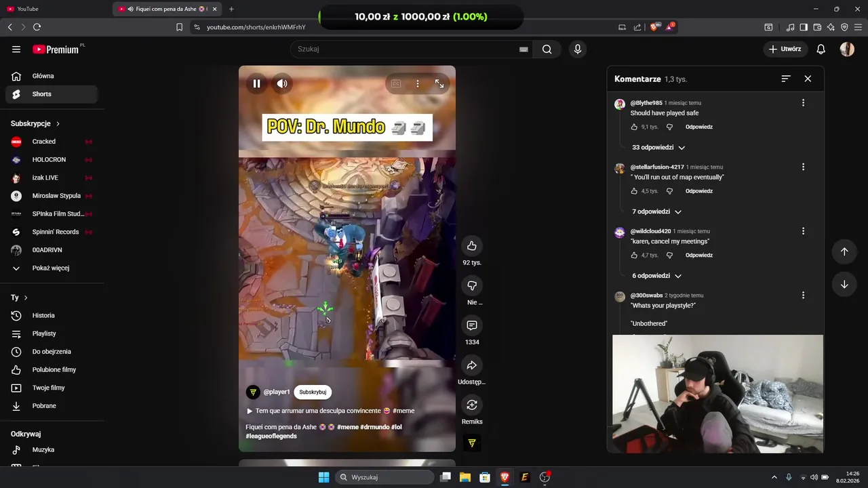Click the magnifier search button
The image size is (868, 488).
(547, 49)
